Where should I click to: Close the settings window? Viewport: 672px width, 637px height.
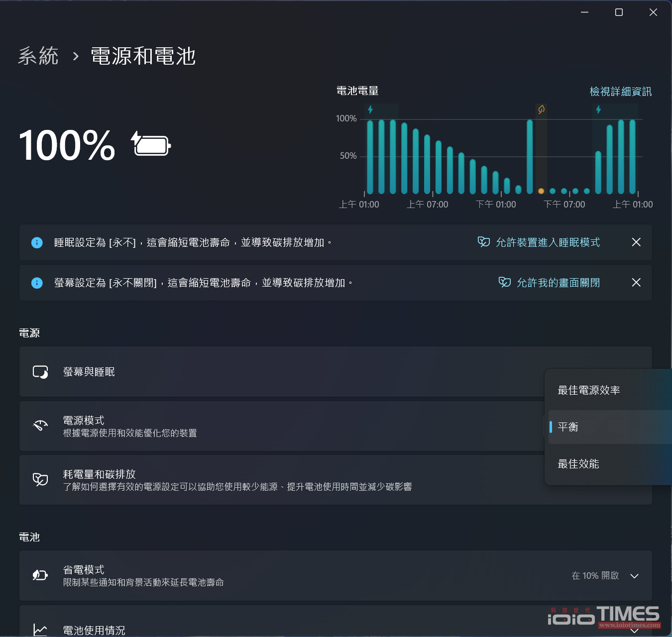tap(653, 12)
